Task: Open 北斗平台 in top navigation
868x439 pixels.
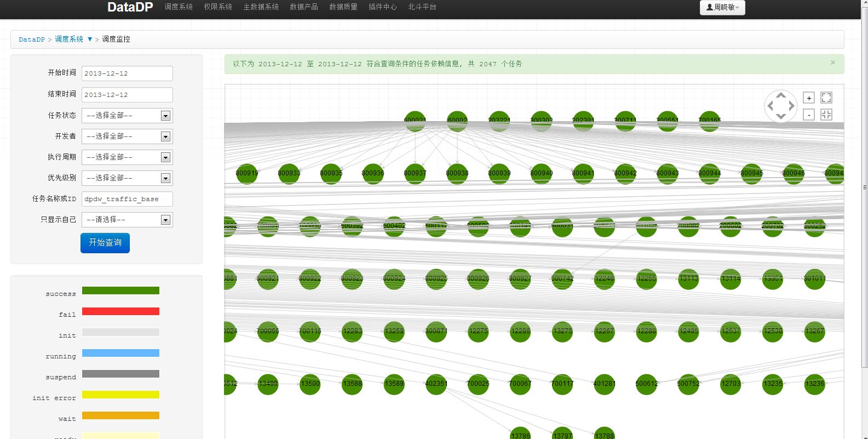Action: point(422,7)
